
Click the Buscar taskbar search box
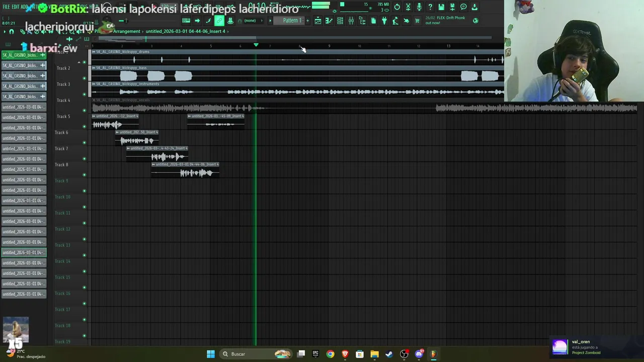(x=257, y=354)
